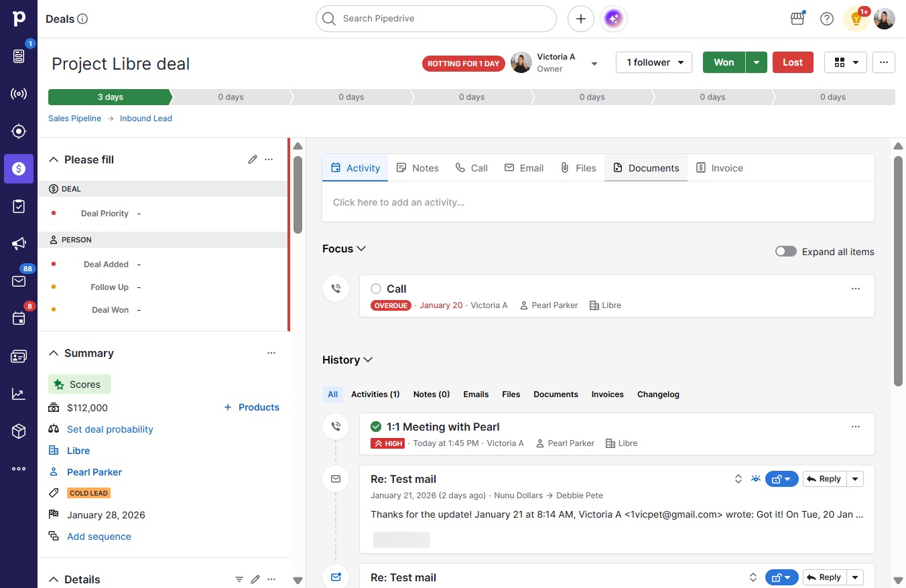906x588 pixels.
Task: Click the add an activity input box
Action: [x=598, y=202]
